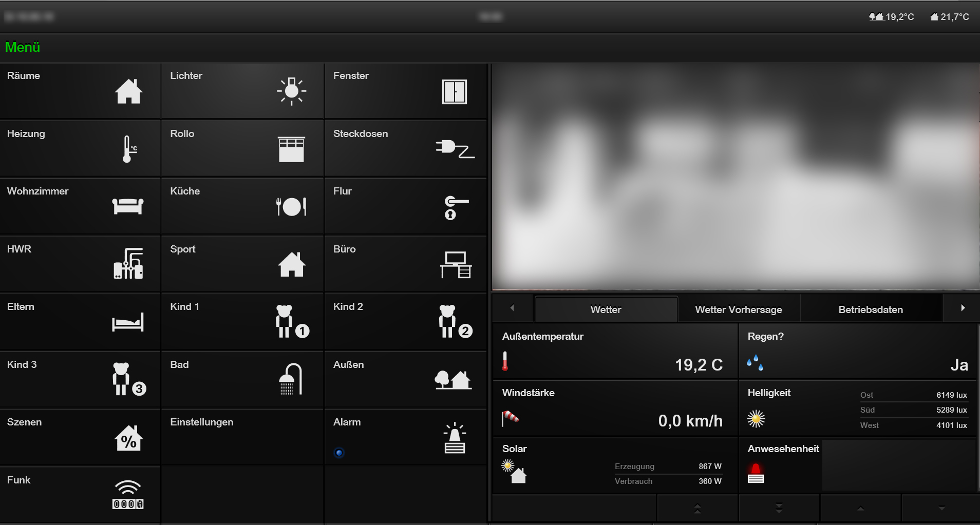The image size is (980, 525).
Task: Open the Küche plate and cutlery icon
Action: click(291, 206)
